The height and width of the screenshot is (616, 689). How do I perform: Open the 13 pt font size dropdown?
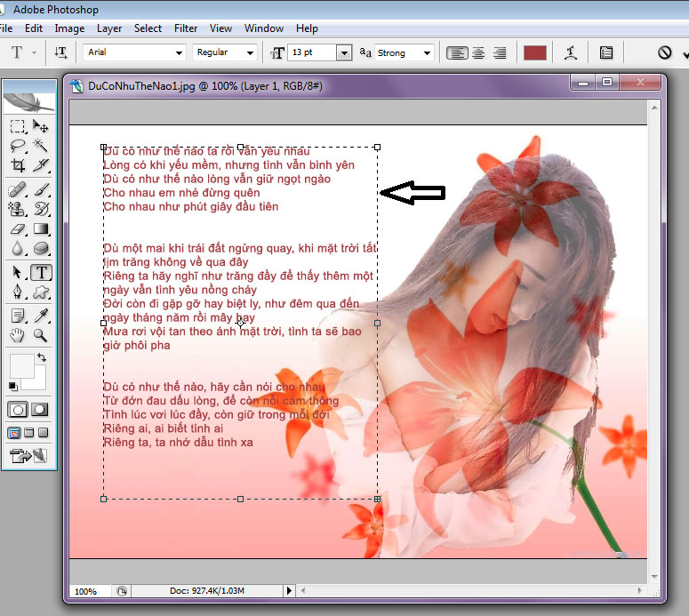tap(344, 52)
